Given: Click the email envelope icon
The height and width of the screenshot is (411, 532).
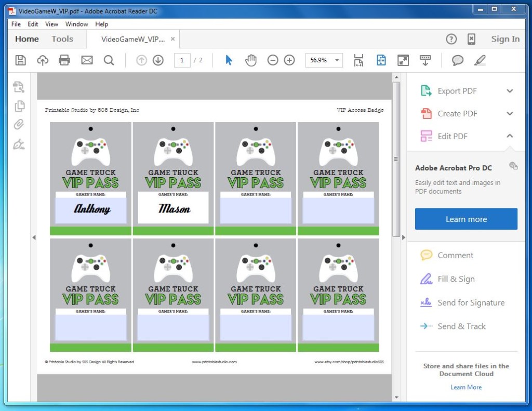Looking at the screenshot, I should coord(87,60).
